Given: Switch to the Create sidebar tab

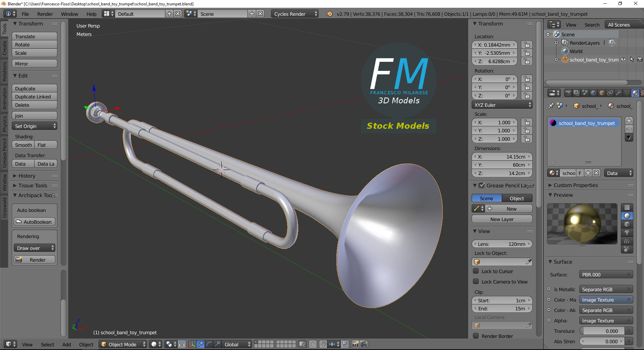Looking at the screenshot, I should [x=4, y=48].
